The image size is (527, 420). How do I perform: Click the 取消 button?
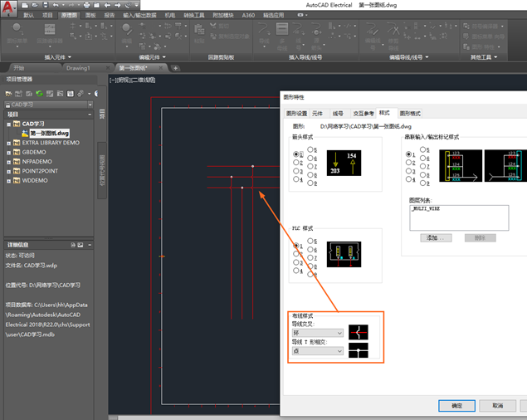(497, 406)
